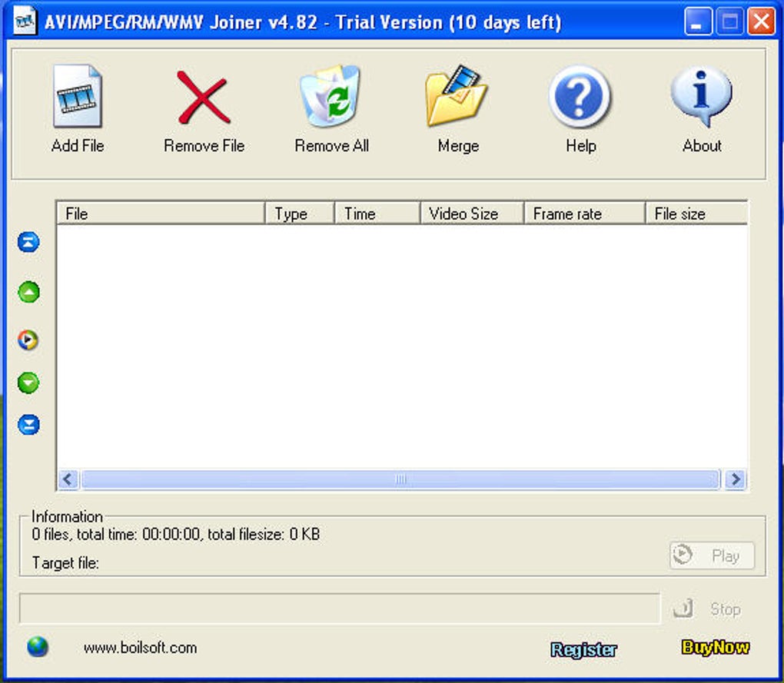Image resolution: width=784 pixels, height=683 pixels.
Task: Move file to top with blue arrow icon
Action: [28, 242]
